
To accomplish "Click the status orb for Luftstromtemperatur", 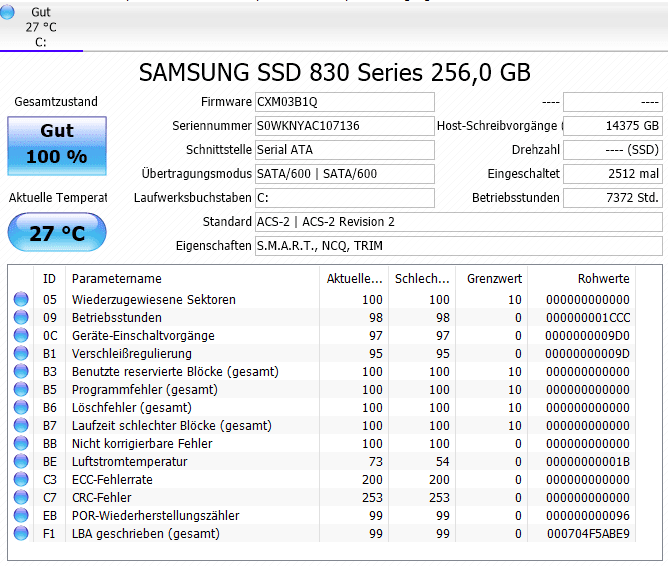I will tap(21, 462).
